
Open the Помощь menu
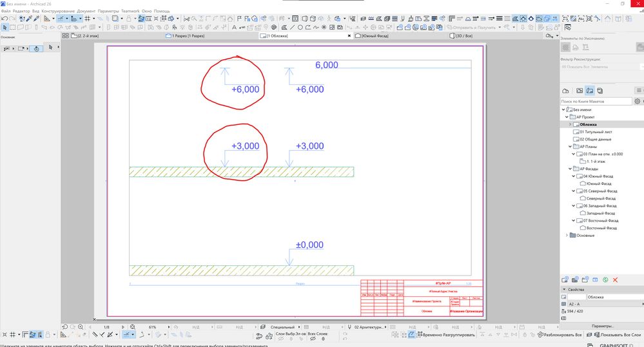(x=162, y=11)
